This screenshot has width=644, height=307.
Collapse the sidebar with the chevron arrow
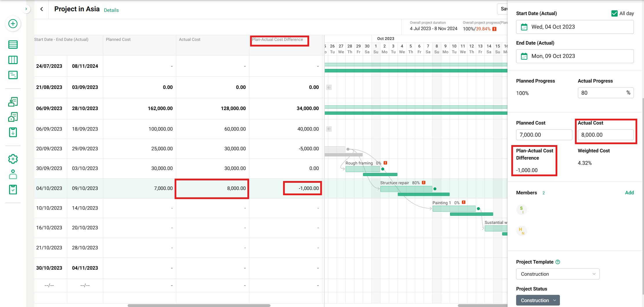[26, 9]
